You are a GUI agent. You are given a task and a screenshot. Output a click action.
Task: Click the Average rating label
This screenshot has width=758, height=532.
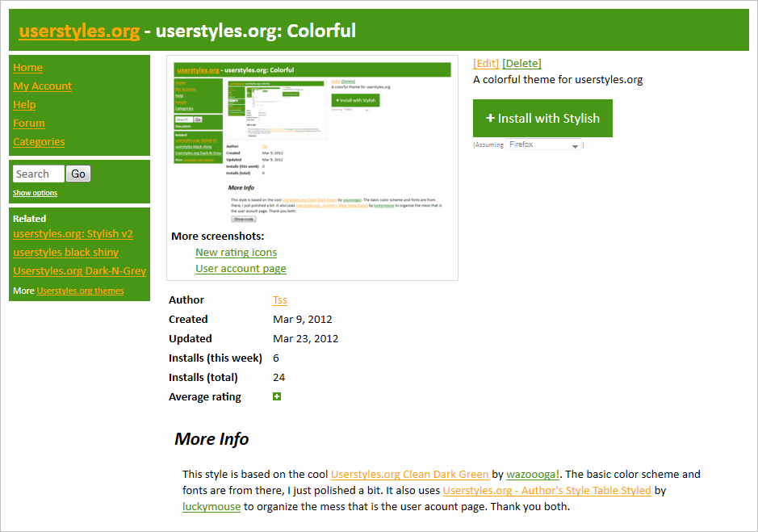[x=205, y=396]
